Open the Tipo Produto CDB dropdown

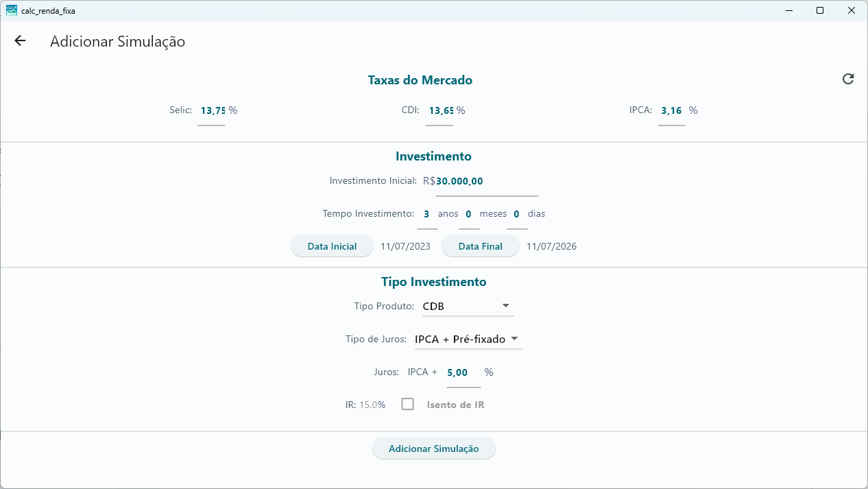[x=468, y=306]
